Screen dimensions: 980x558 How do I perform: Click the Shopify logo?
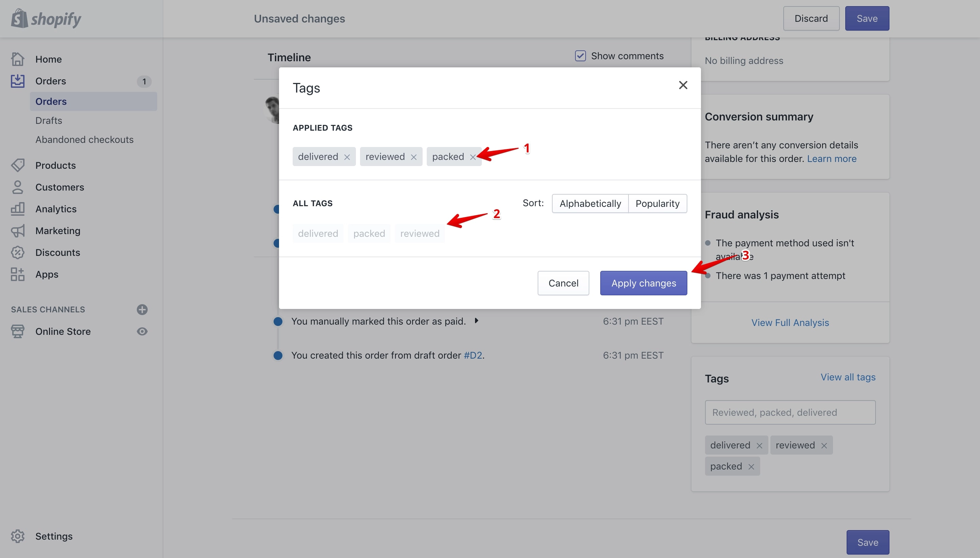[x=46, y=18]
